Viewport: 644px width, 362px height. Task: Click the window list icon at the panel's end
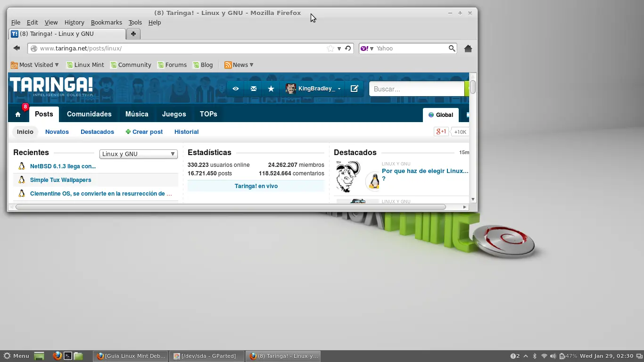[x=639, y=356]
